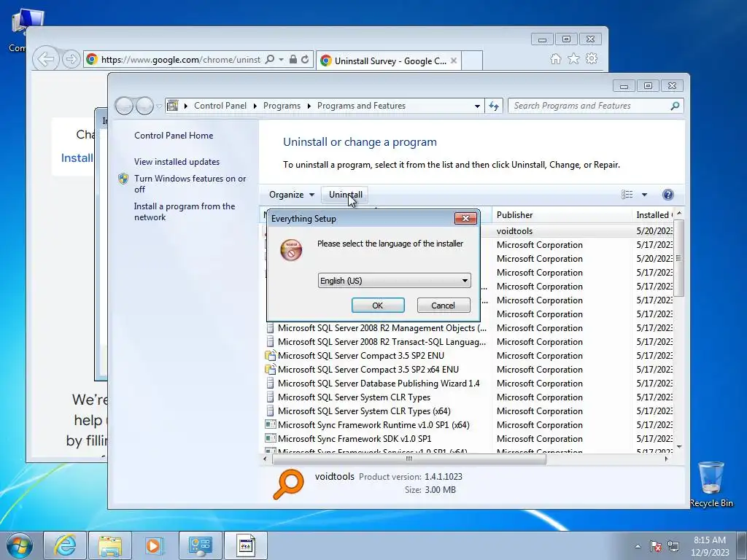Screen dimensions: 747x560
Task: Open Install a program from the network
Action: (x=185, y=211)
